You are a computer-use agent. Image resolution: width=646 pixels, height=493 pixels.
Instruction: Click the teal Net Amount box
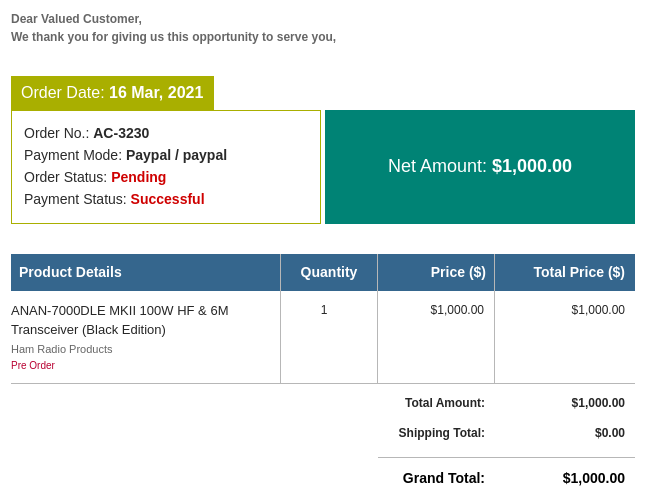[x=480, y=167]
